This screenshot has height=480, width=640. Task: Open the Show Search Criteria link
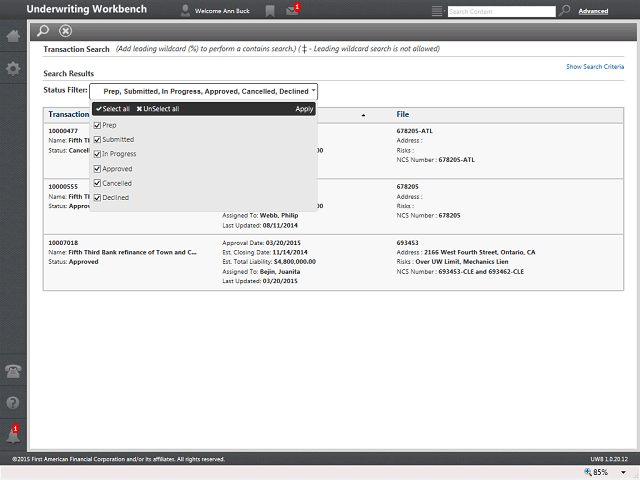click(x=595, y=67)
